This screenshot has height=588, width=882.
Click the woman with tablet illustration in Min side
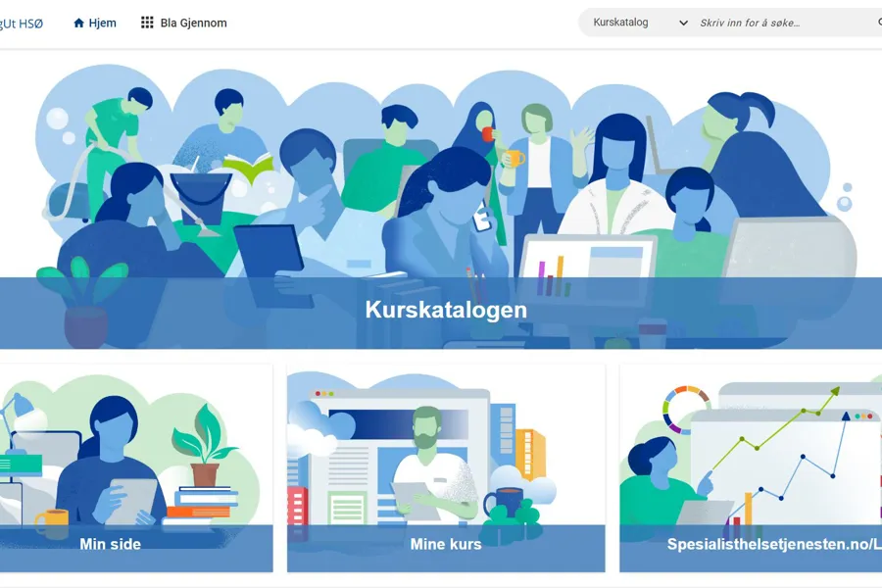[113, 462]
